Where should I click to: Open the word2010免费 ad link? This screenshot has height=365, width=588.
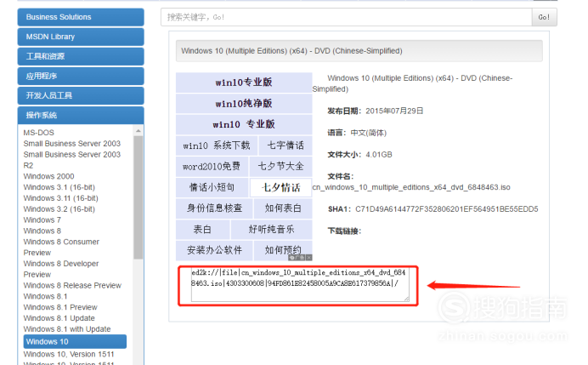[212, 167]
